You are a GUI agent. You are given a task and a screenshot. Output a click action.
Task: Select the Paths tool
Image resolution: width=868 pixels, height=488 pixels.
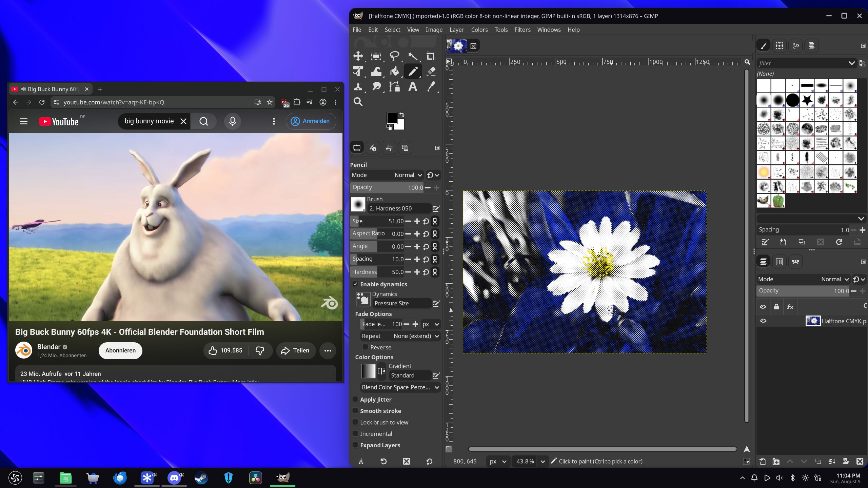pos(394,87)
